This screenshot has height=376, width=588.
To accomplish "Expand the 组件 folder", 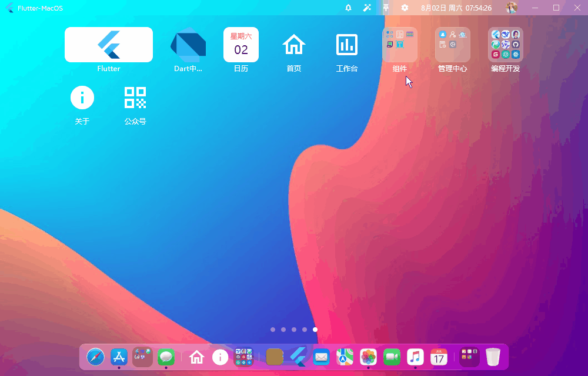I will pyautogui.click(x=400, y=45).
